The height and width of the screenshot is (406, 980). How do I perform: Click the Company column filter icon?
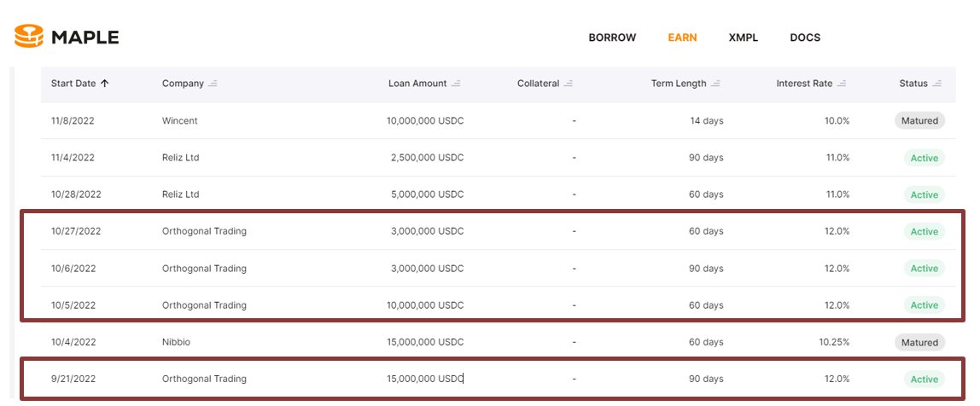point(213,83)
